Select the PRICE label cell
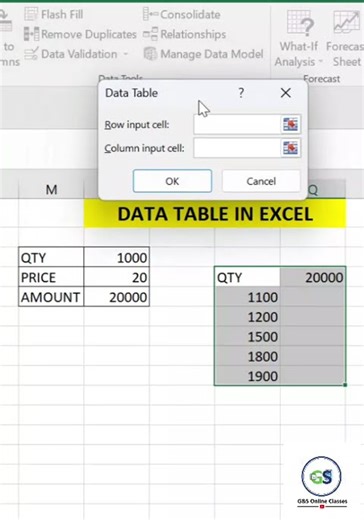The height and width of the screenshot is (520, 364). (51, 277)
